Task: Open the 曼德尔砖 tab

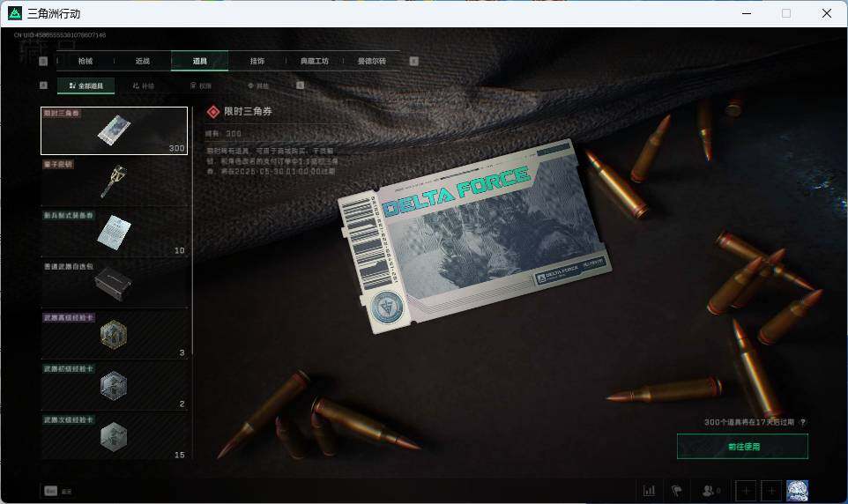Action: coord(371,61)
